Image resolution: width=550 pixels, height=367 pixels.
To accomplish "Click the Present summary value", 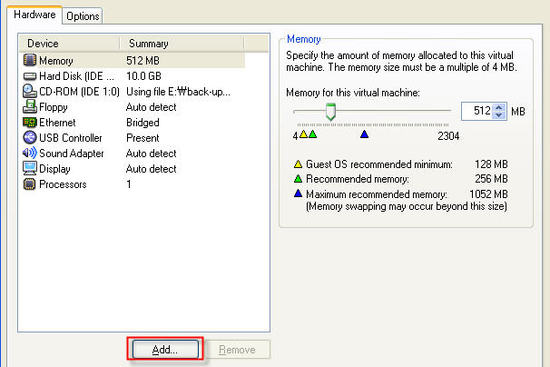I will click(143, 138).
